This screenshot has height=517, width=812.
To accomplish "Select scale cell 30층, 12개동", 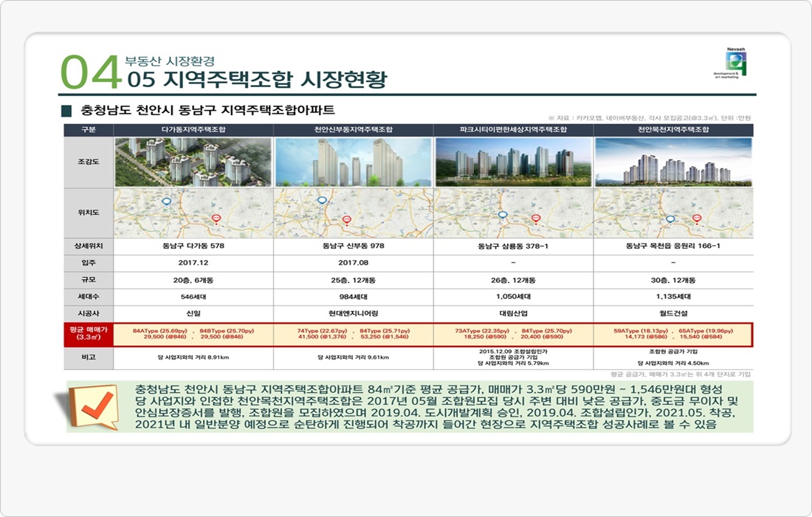I will coord(673,280).
